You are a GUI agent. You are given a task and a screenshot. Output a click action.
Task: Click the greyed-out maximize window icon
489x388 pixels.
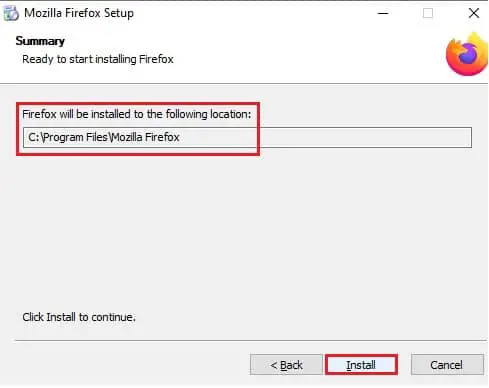(x=428, y=14)
